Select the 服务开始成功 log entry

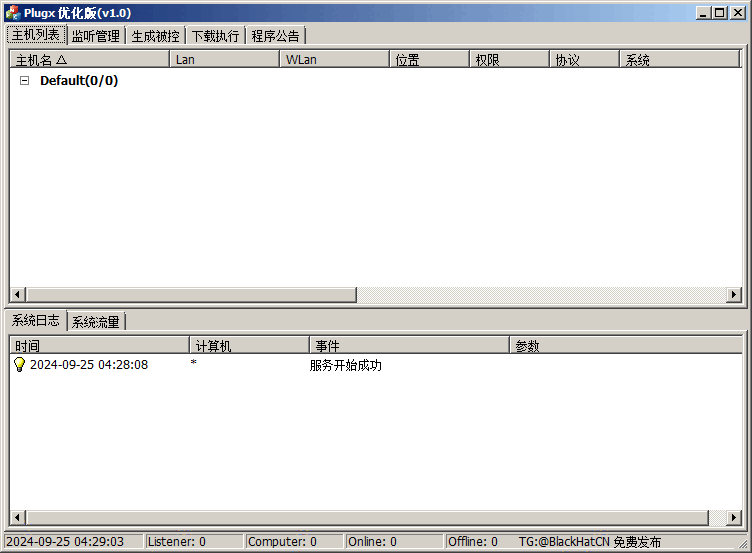345,365
